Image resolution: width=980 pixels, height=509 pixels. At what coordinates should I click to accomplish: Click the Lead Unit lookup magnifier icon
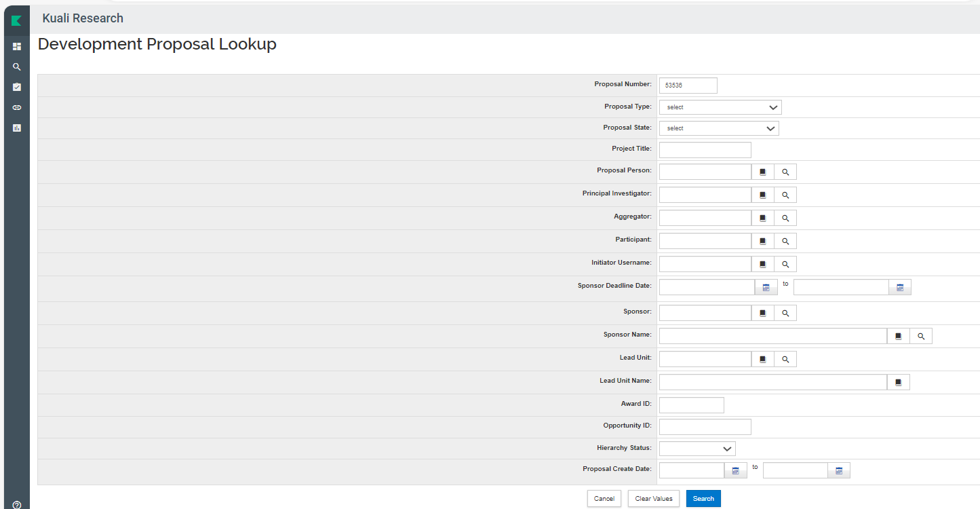click(785, 360)
